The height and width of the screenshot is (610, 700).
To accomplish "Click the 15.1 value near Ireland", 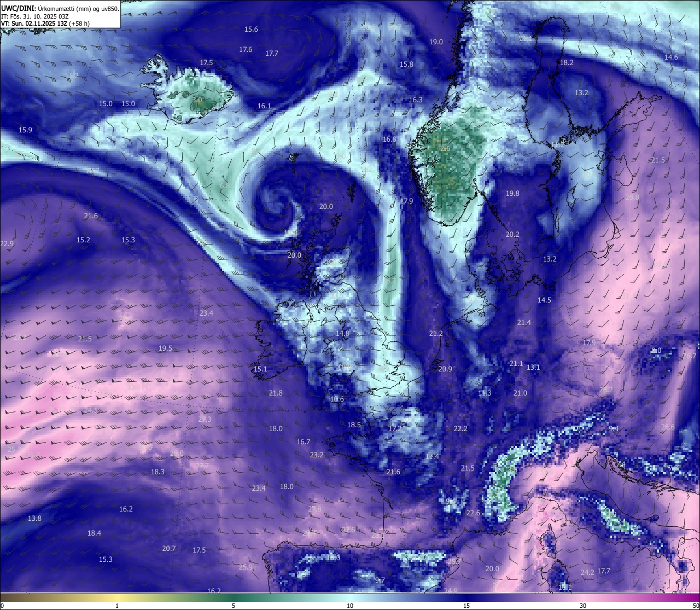I will (x=260, y=369).
